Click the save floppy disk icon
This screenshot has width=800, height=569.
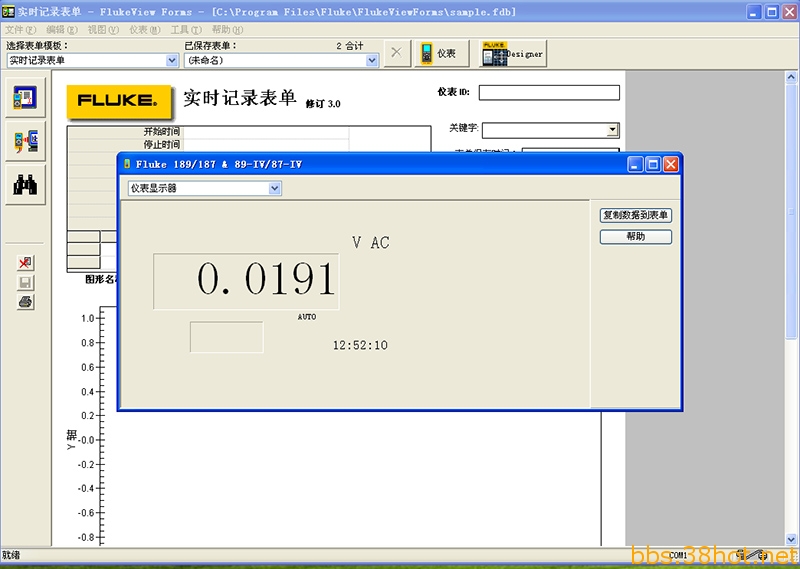[25, 282]
